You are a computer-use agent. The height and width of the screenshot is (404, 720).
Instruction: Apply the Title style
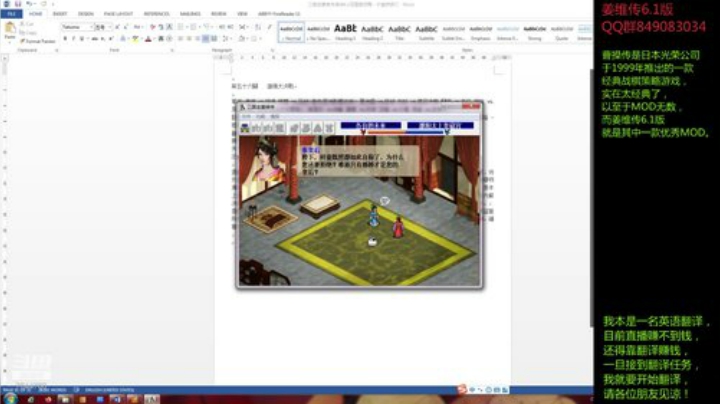coord(399,32)
